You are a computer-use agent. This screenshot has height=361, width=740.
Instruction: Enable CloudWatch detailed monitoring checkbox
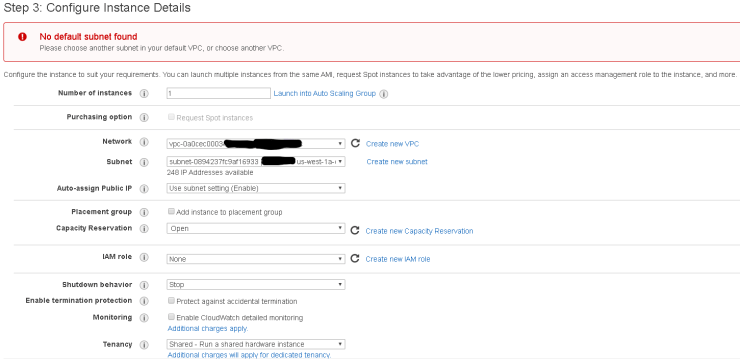pyautogui.click(x=171, y=317)
